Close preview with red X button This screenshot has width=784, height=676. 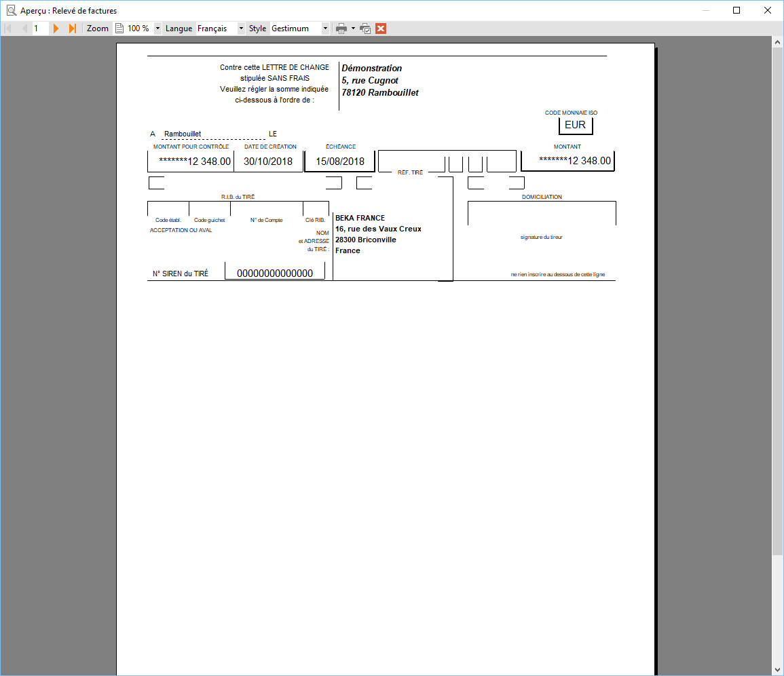[x=381, y=29]
